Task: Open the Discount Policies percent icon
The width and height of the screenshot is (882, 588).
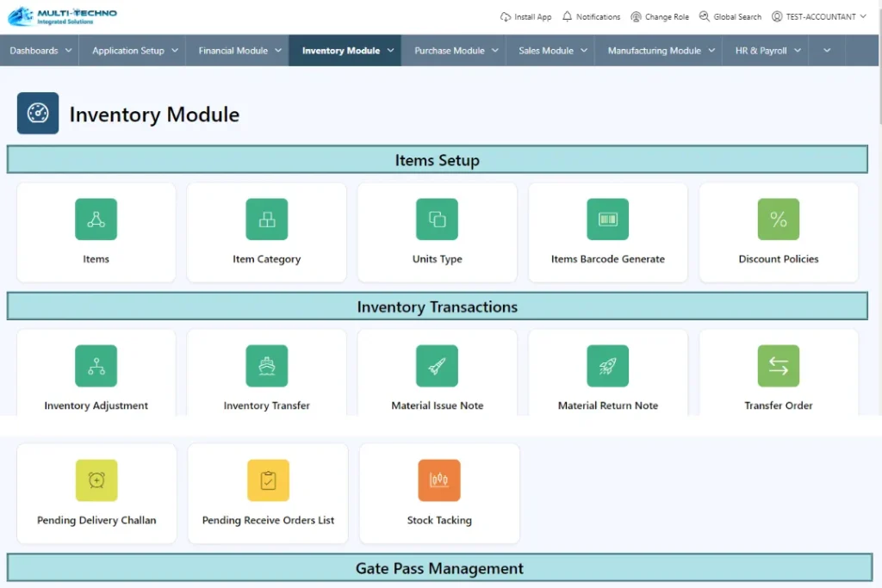Action: (x=779, y=220)
